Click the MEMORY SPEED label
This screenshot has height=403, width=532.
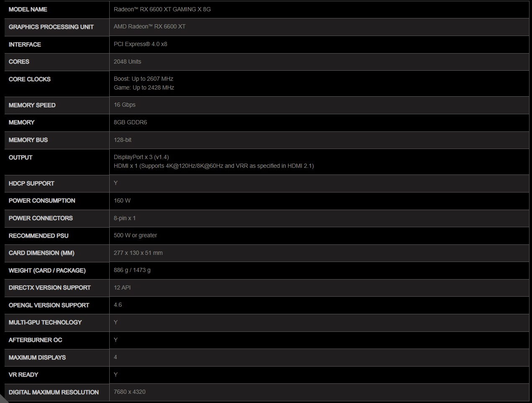(x=32, y=105)
